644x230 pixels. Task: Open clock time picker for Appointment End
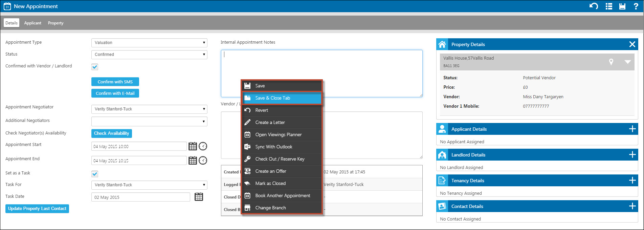[x=203, y=161]
